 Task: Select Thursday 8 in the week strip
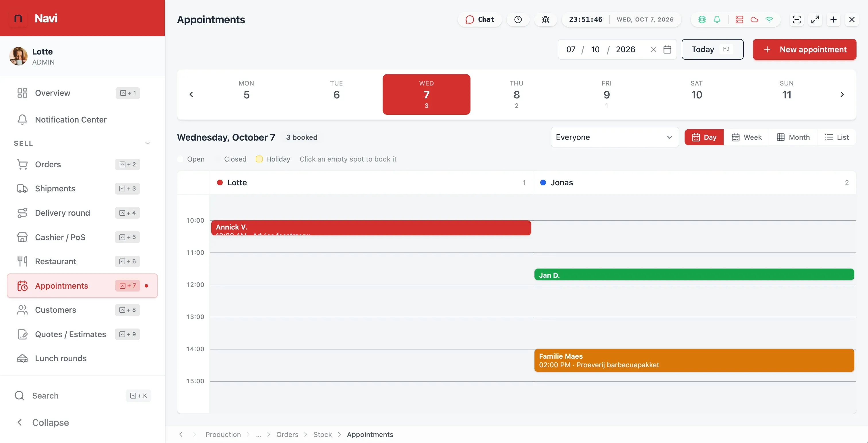[517, 94]
